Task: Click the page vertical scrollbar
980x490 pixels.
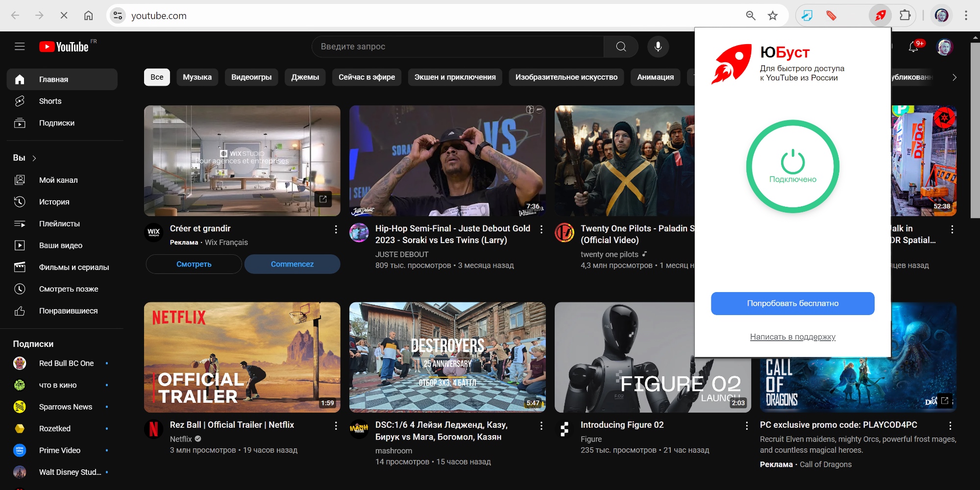Action: pos(975,130)
